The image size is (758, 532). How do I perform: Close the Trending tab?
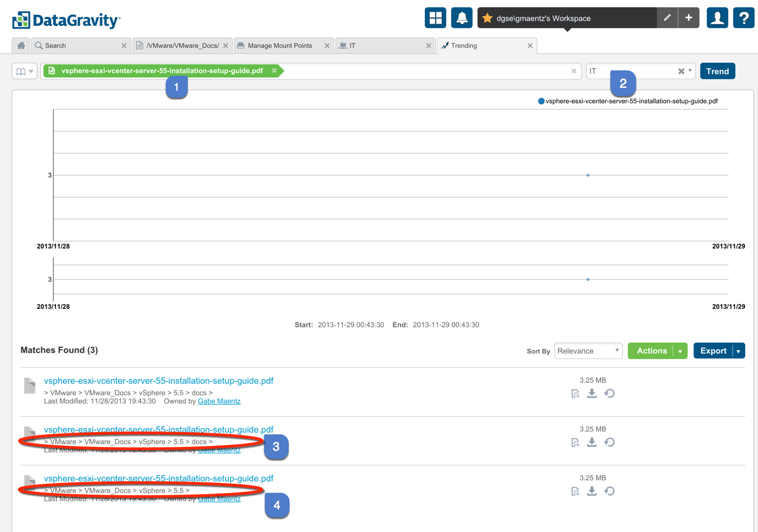click(x=530, y=46)
